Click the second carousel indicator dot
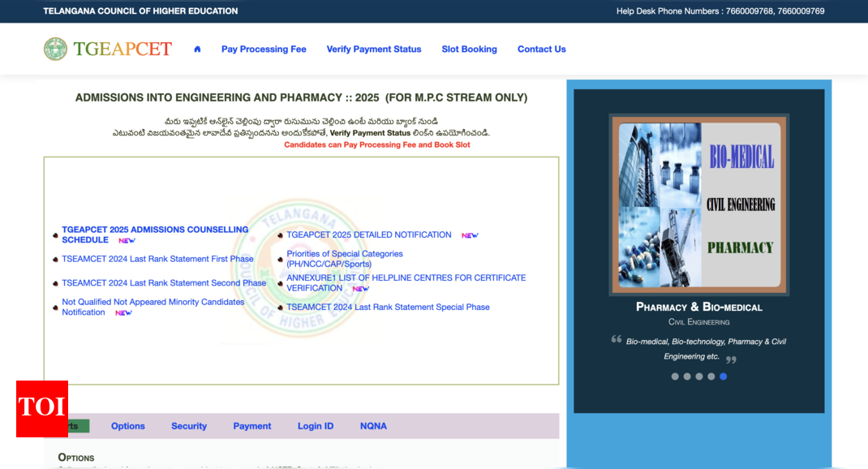Screen dimensions: 868x469 (x=687, y=376)
